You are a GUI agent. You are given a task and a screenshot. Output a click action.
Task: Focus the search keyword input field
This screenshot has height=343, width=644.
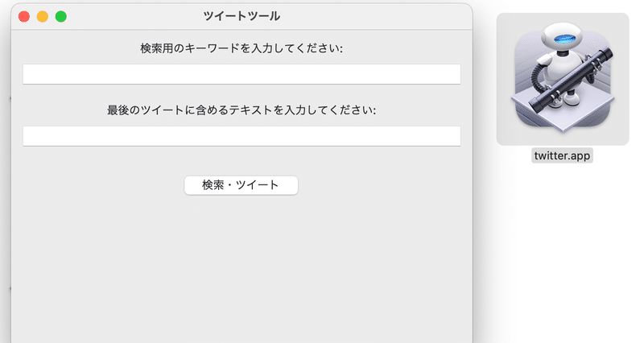pos(242,74)
